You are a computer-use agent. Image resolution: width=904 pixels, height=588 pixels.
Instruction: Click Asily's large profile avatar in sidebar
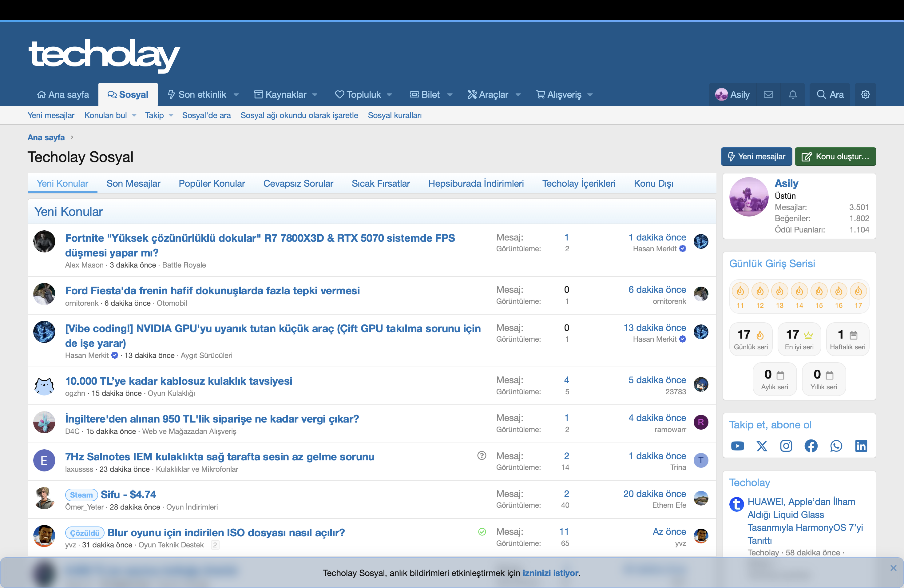[749, 197]
